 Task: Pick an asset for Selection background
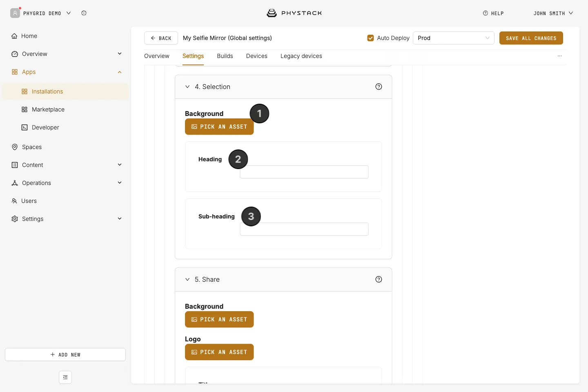tap(219, 127)
